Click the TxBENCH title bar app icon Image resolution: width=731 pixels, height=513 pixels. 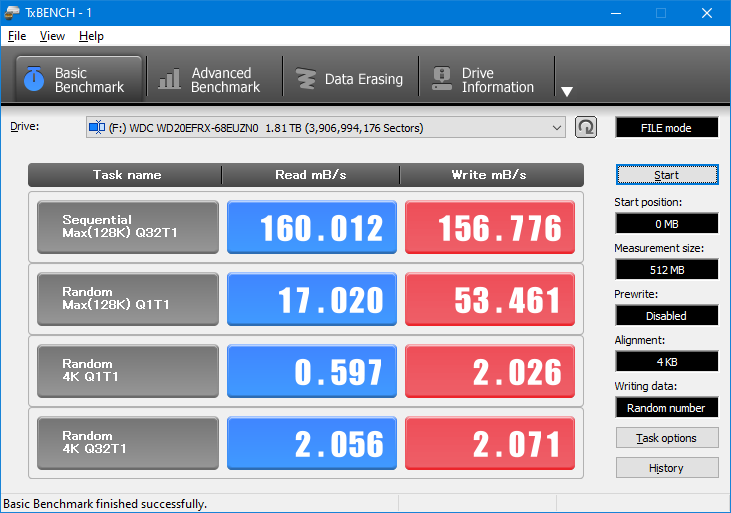pyautogui.click(x=12, y=13)
